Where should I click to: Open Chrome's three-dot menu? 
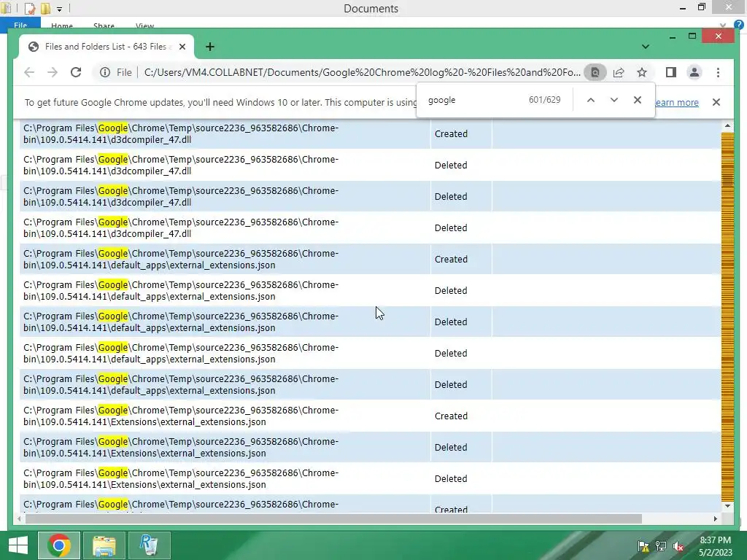(718, 72)
